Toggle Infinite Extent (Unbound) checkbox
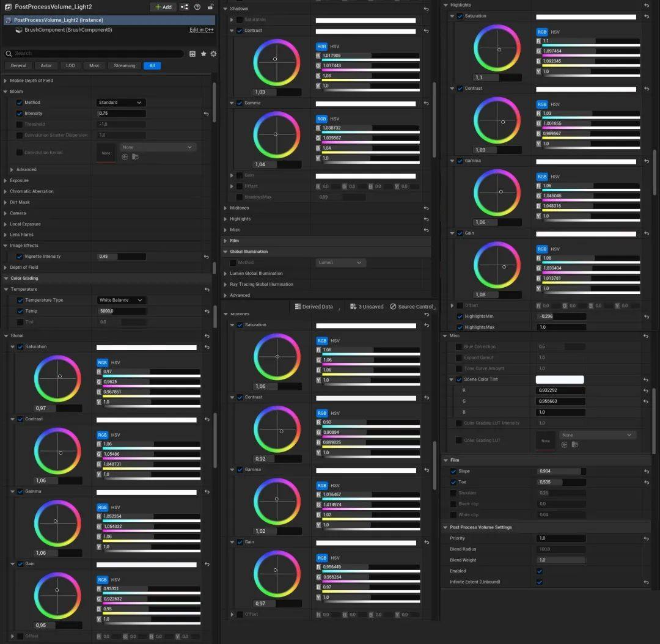The width and height of the screenshot is (660, 644). 539,582
